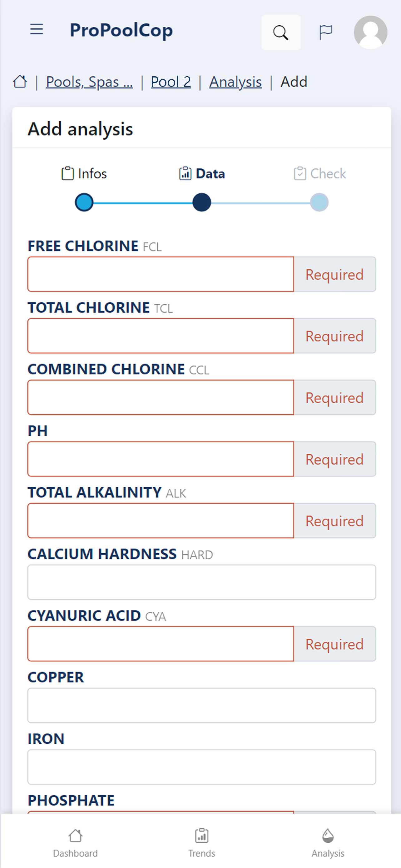Focus the Copper input field

tap(202, 706)
